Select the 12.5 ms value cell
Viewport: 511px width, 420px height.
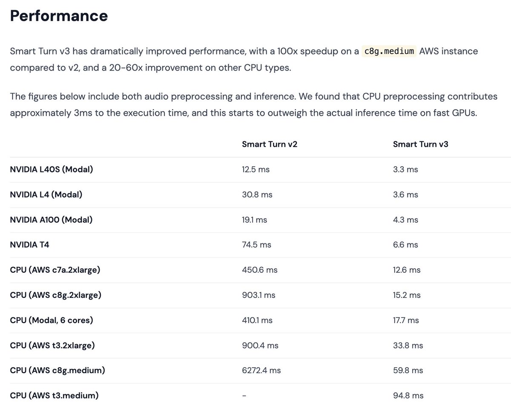point(255,169)
